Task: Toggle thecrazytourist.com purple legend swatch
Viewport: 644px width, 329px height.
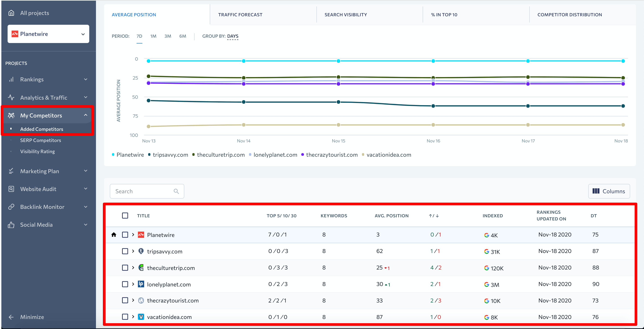Action: coord(303,155)
